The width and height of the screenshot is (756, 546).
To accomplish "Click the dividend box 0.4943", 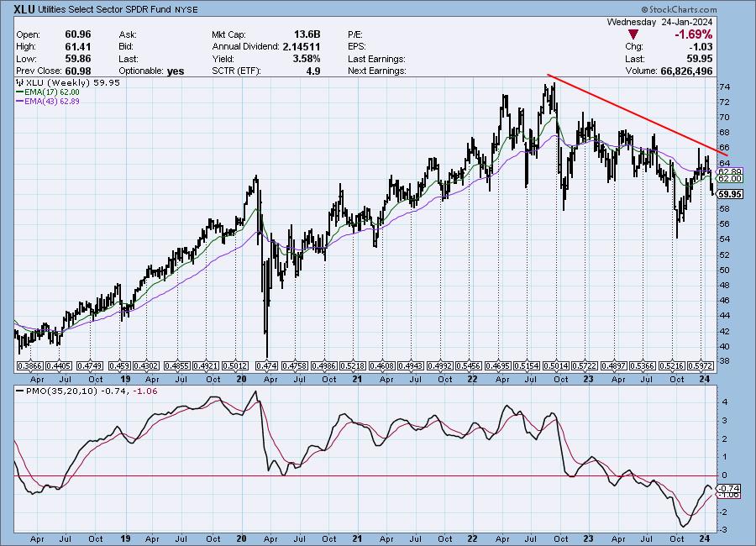I will click(412, 366).
